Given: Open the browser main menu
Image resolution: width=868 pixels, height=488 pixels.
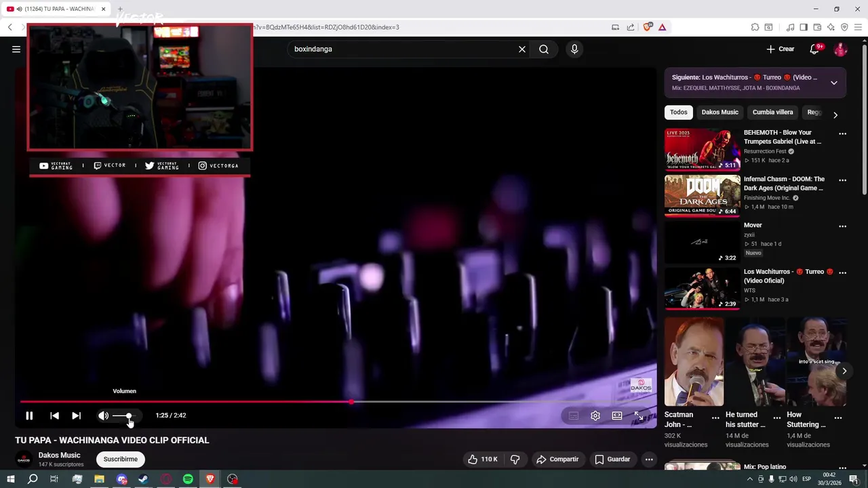Looking at the screenshot, I should click(858, 27).
